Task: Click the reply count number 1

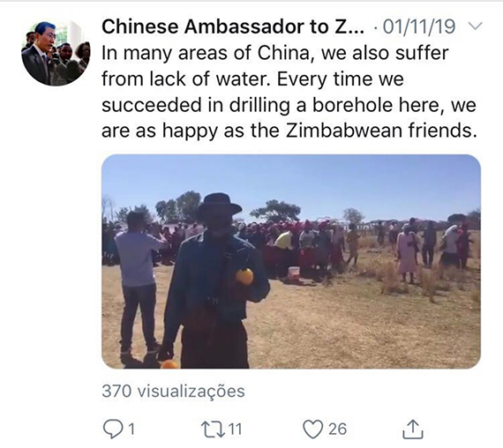Action: coord(131,429)
